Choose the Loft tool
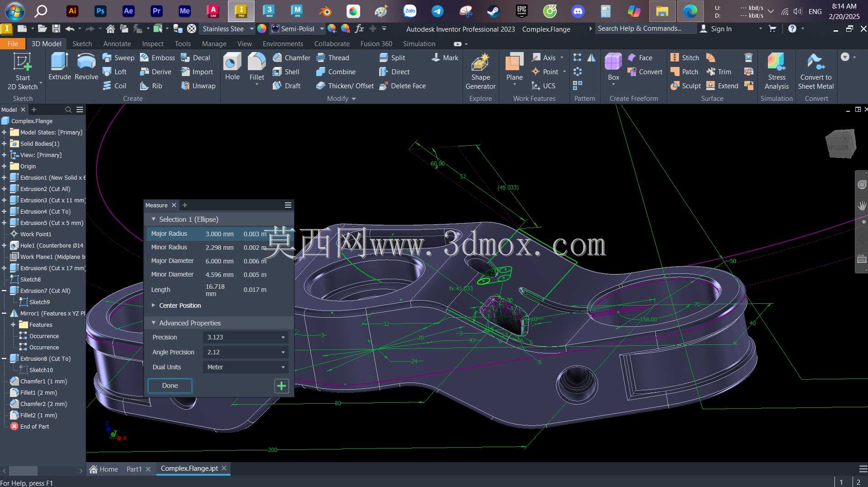This screenshot has width=868, height=487. coord(115,72)
